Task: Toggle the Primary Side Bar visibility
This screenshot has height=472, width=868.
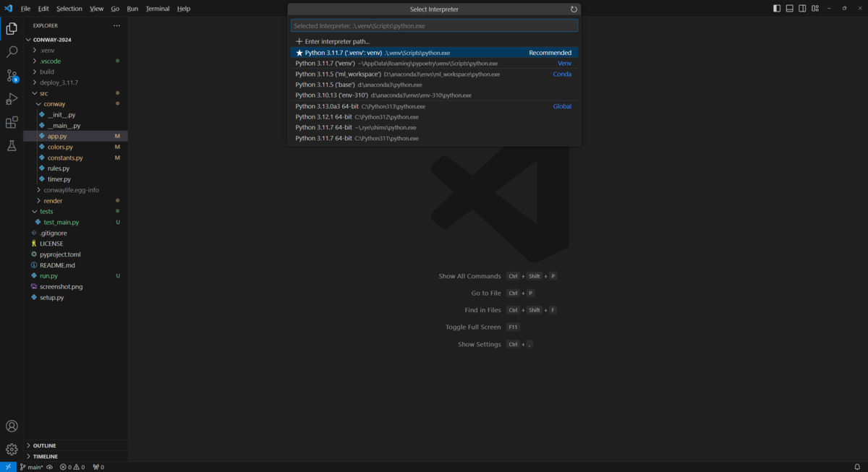Action: tap(775, 7)
